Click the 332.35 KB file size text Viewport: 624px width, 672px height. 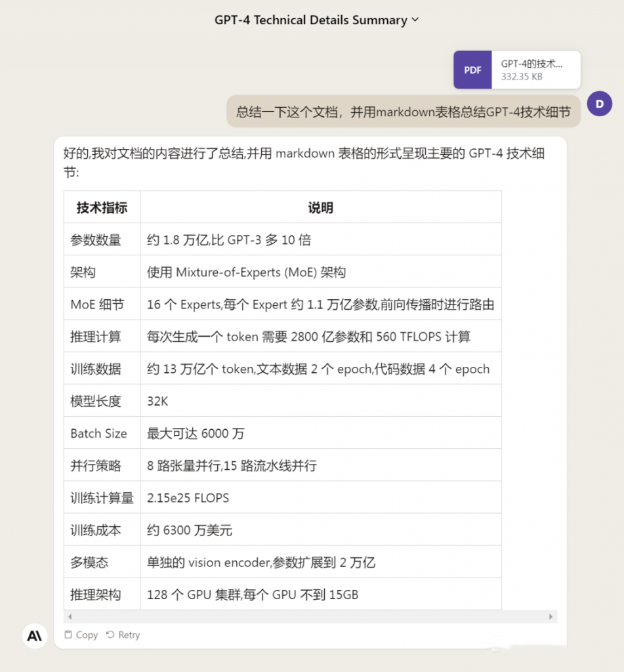pyautogui.click(x=522, y=77)
